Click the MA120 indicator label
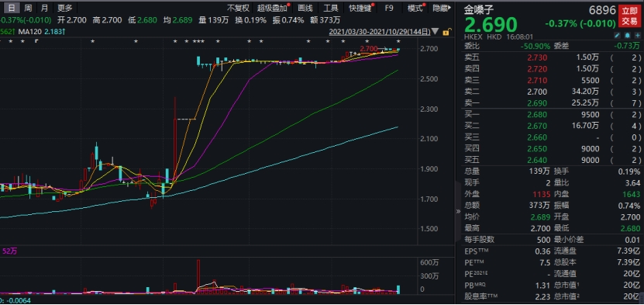 point(30,32)
